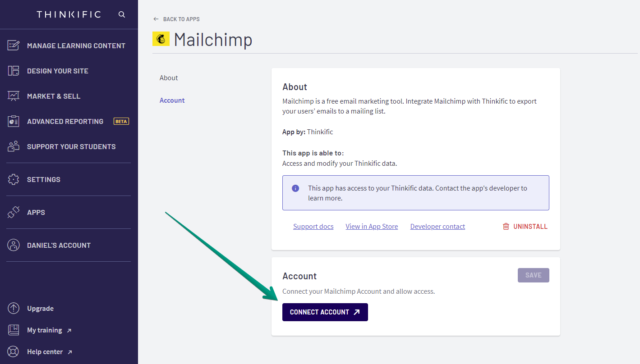Click the Manage Learning Content icon
This screenshot has height=364, width=640.
[x=14, y=45]
